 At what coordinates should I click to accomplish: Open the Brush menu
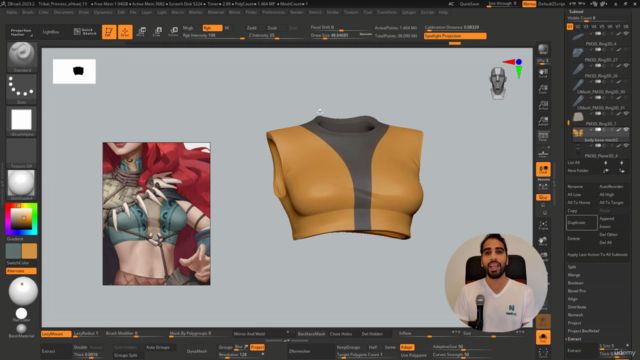point(28,12)
